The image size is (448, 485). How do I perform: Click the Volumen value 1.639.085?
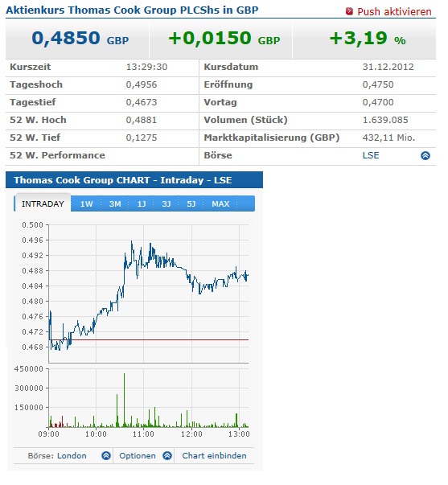coord(385,120)
